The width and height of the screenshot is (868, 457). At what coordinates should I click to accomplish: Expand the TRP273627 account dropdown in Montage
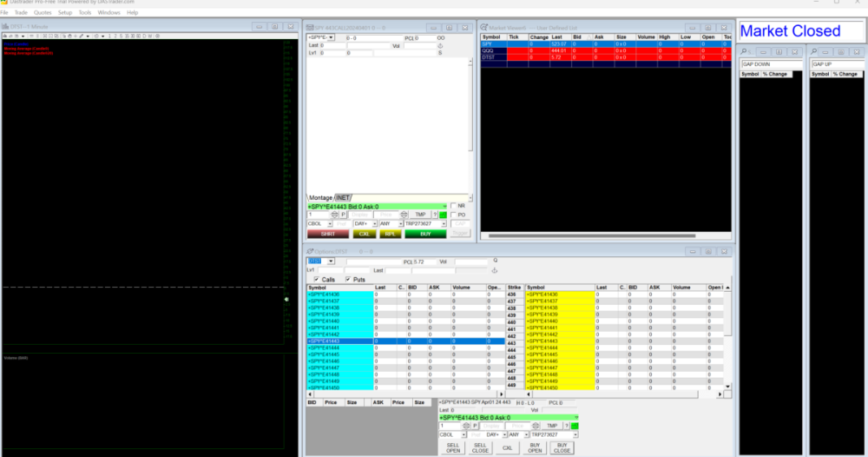tap(442, 224)
